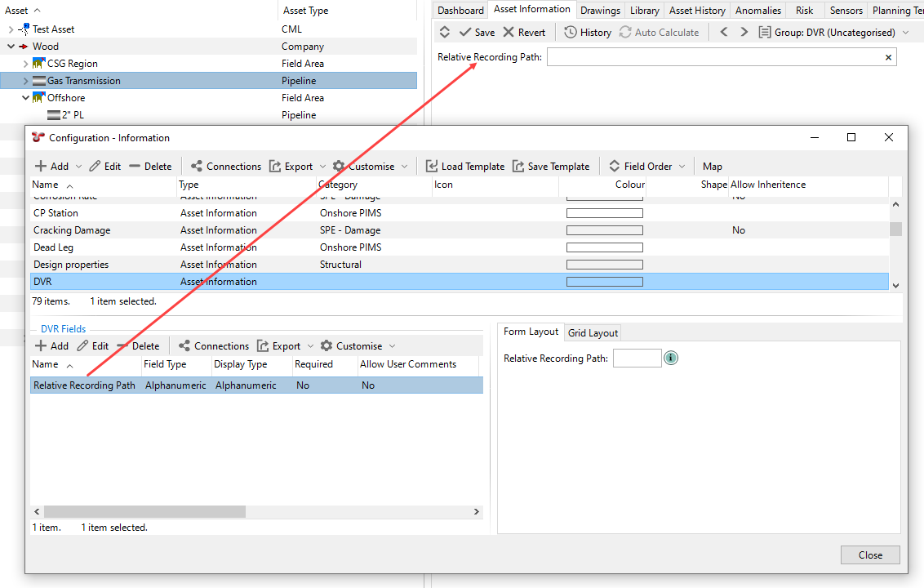The height and width of the screenshot is (588, 924).
Task: Click Edit in the DVR Fields toolbar
Action: [x=93, y=346]
